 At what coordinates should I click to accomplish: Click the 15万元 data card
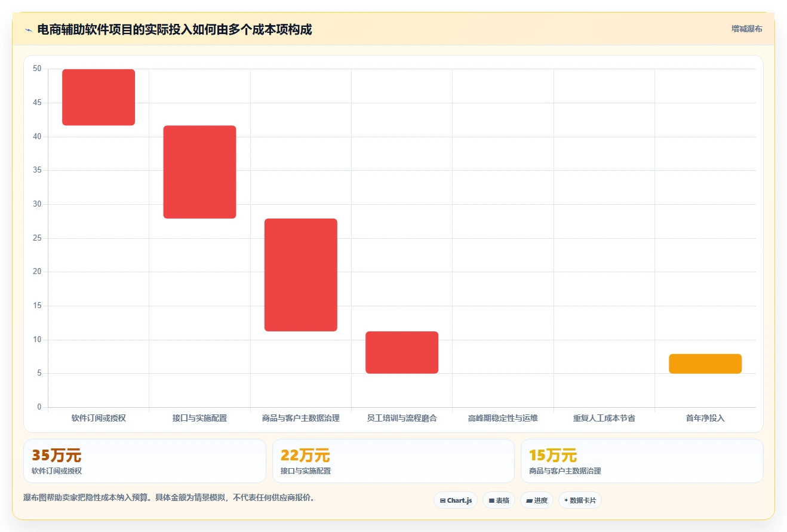click(642, 461)
